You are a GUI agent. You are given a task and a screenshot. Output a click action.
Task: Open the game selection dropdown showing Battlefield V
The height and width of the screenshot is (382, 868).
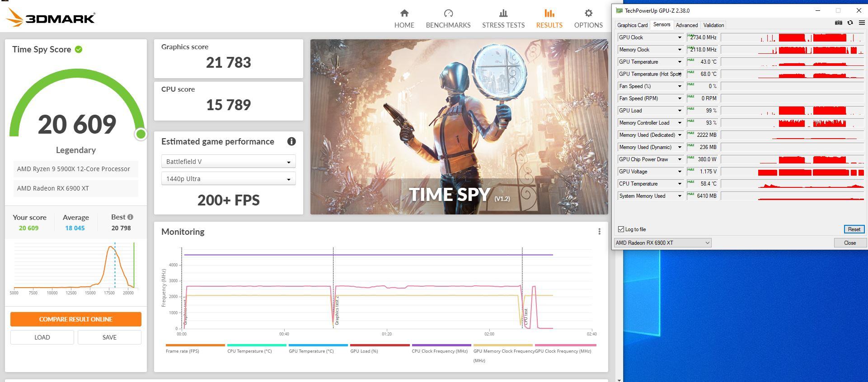[x=228, y=162]
